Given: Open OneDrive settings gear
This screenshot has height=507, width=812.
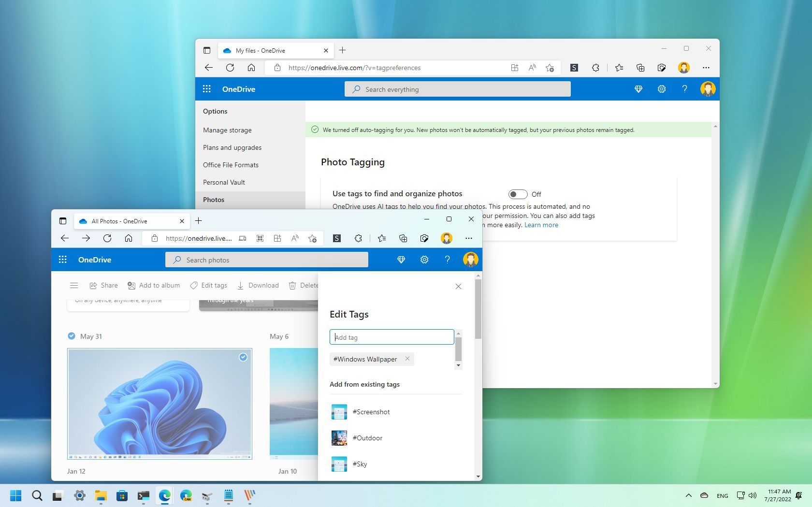Looking at the screenshot, I should [424, 260].
